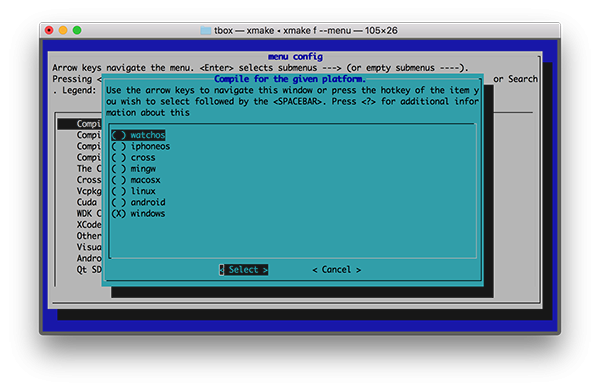Open the XCode menu entry

89,225
